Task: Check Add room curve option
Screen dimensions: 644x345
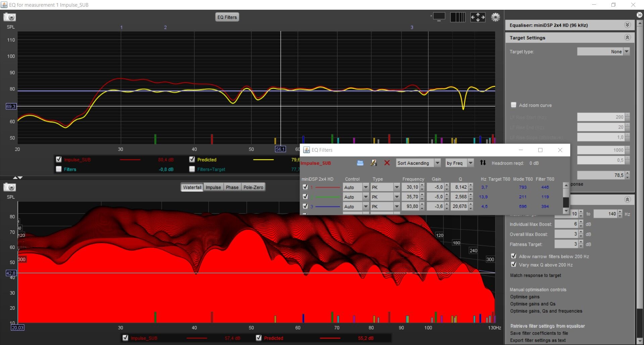Action: 514,105
